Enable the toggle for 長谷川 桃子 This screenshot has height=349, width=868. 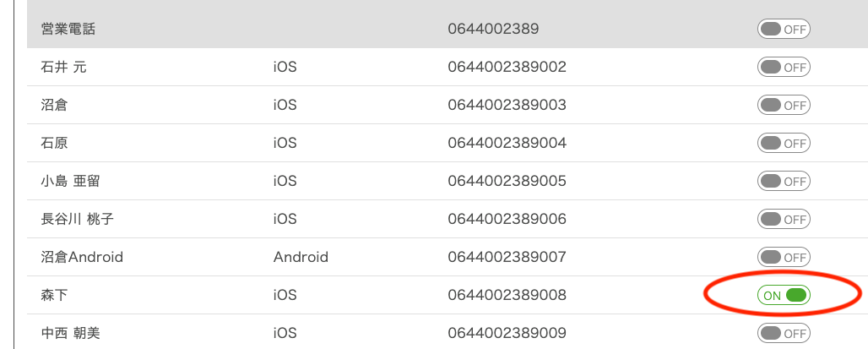point(784,220)
